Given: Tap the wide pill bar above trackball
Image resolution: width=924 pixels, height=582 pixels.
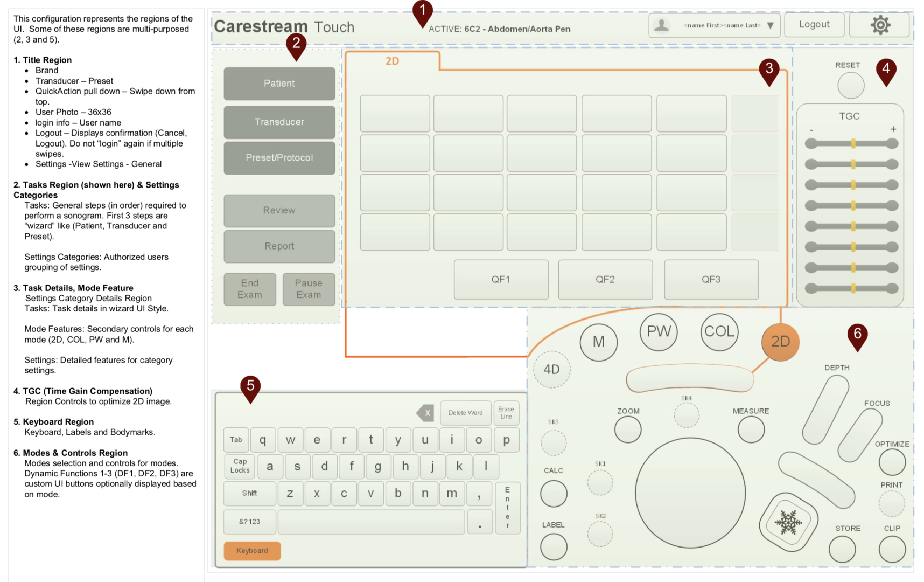Looking at the screenshot, I should (690, 378).
